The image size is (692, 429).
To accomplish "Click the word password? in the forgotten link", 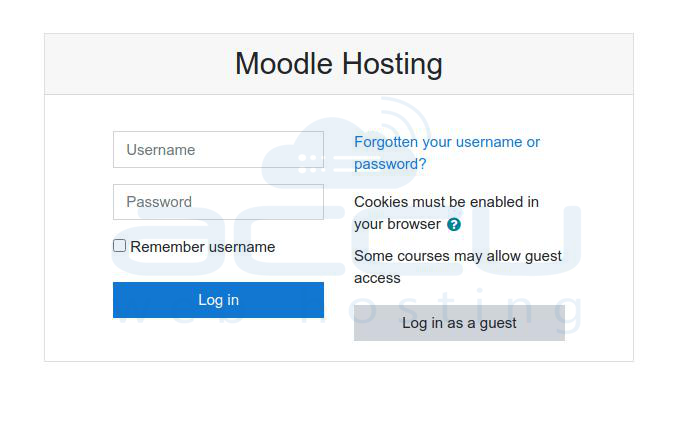I will pos(390,164).
